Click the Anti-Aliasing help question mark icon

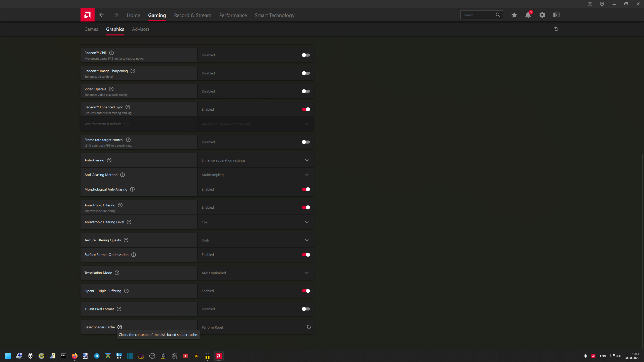pos(109,160)
